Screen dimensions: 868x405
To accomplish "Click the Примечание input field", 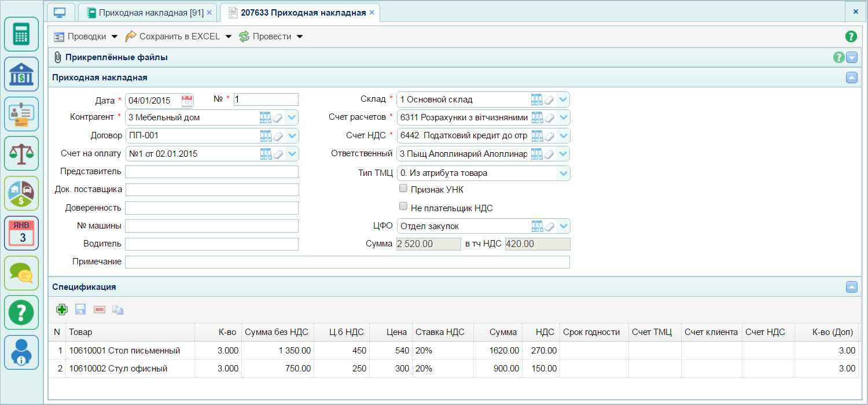I will click(x=347, y=262).
